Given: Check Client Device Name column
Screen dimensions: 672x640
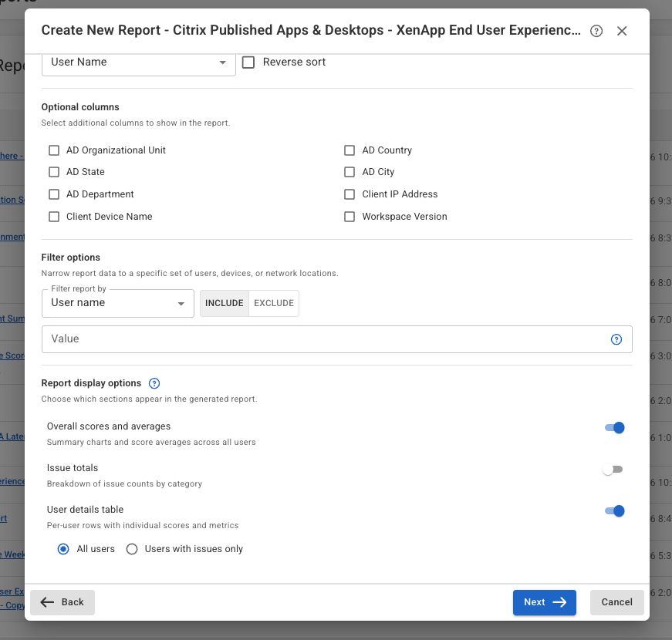Looking at the screenshot, I should (54, 217).
